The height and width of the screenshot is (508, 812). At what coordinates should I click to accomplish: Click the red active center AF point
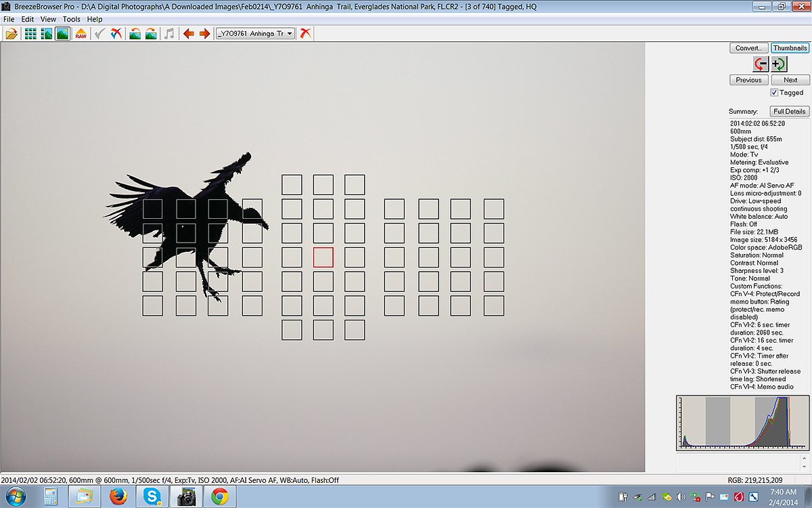click(323, 257)
